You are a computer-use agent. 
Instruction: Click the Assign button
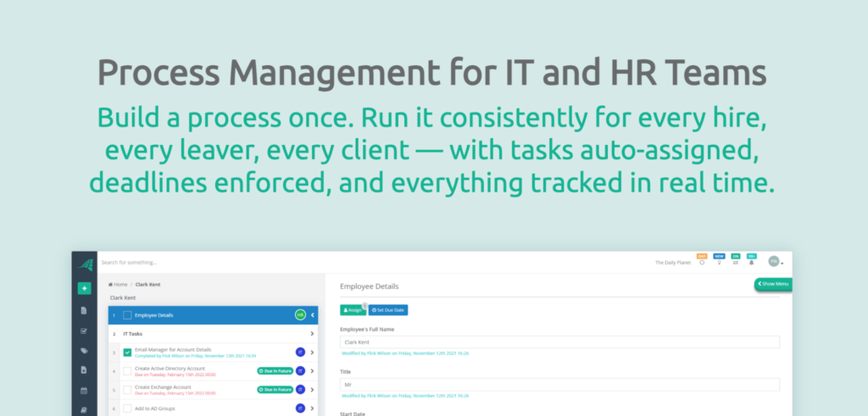tap(353, 310)
